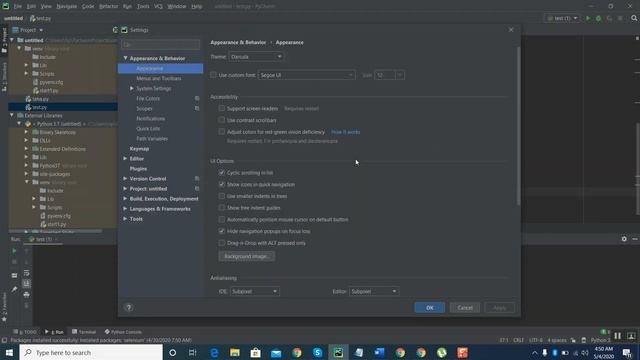The width and height of the screenshot is (640, 360).
Task: Uncheck Cyclic scrolling in list
Action: point(222,173)
